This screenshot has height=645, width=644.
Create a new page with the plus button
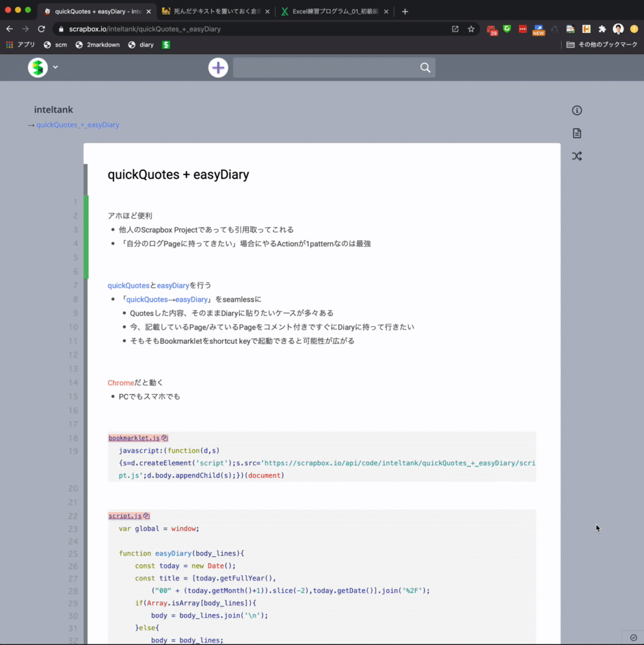click(218, 68)
